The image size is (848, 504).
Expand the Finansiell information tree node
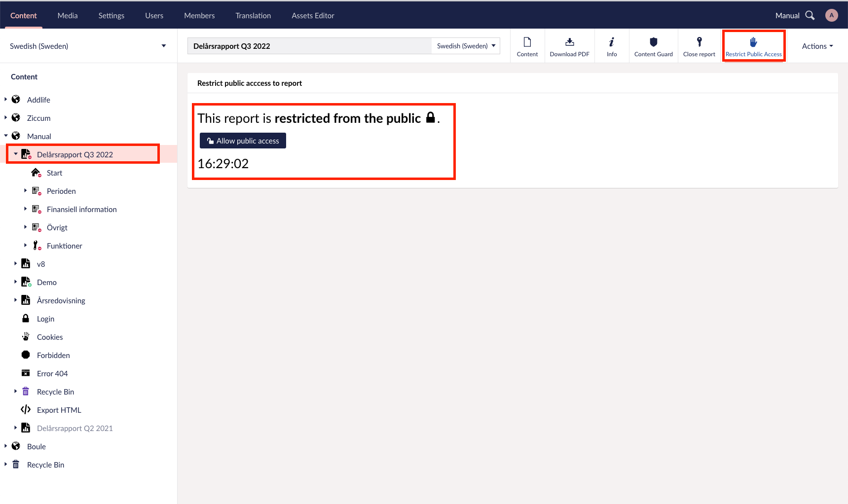(26, 209)
